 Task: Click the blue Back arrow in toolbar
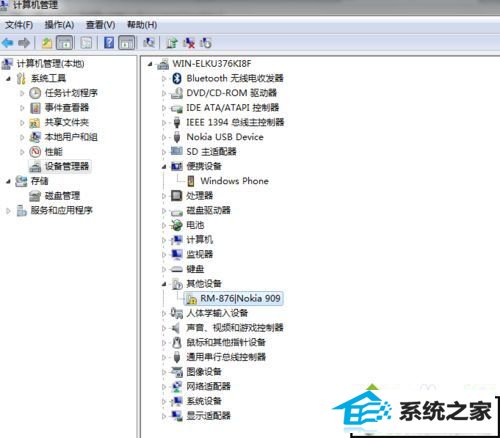tap(7, 43)
